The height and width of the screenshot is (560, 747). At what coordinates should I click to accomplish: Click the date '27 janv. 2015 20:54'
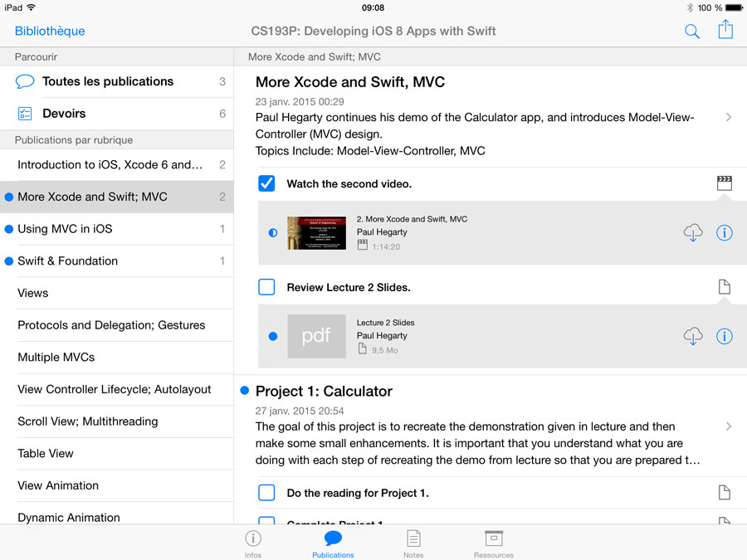(x=300, y=411)
